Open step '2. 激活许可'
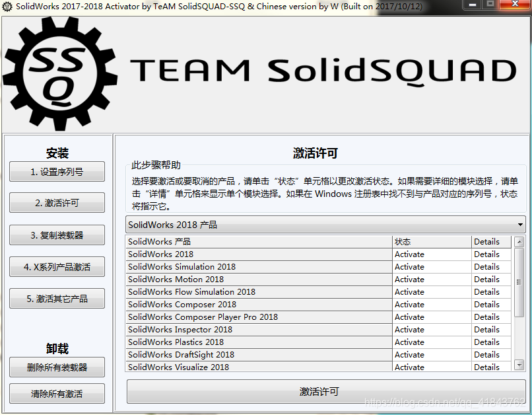The width and height of the screenshot is (532, 415). [x=57, y=203]
